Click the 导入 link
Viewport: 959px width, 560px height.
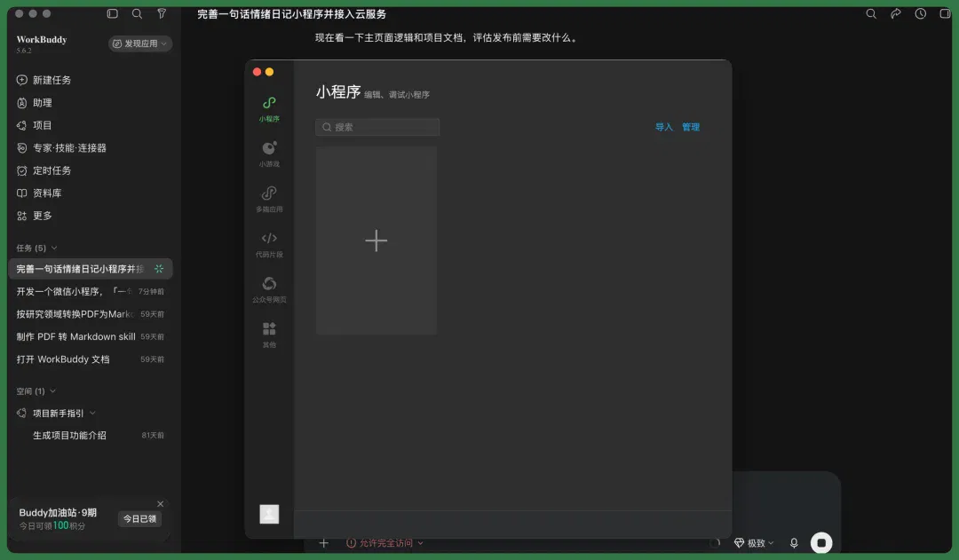[x=663, y=127]
